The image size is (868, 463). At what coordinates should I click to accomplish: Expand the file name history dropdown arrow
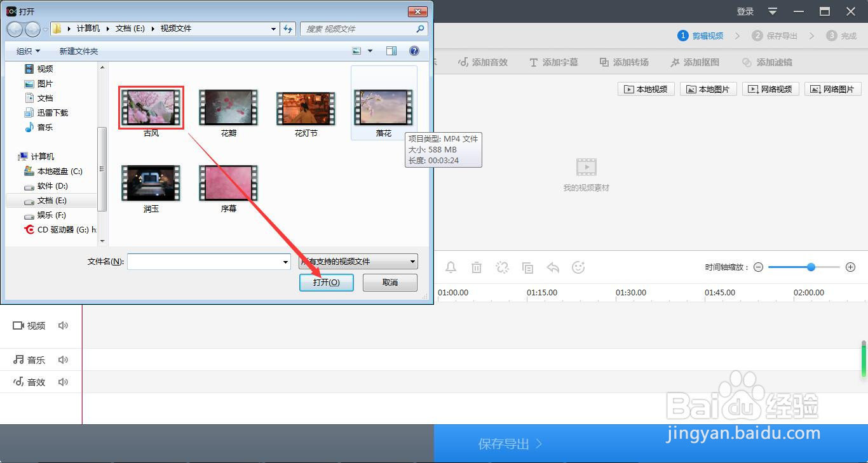[286, 262]
